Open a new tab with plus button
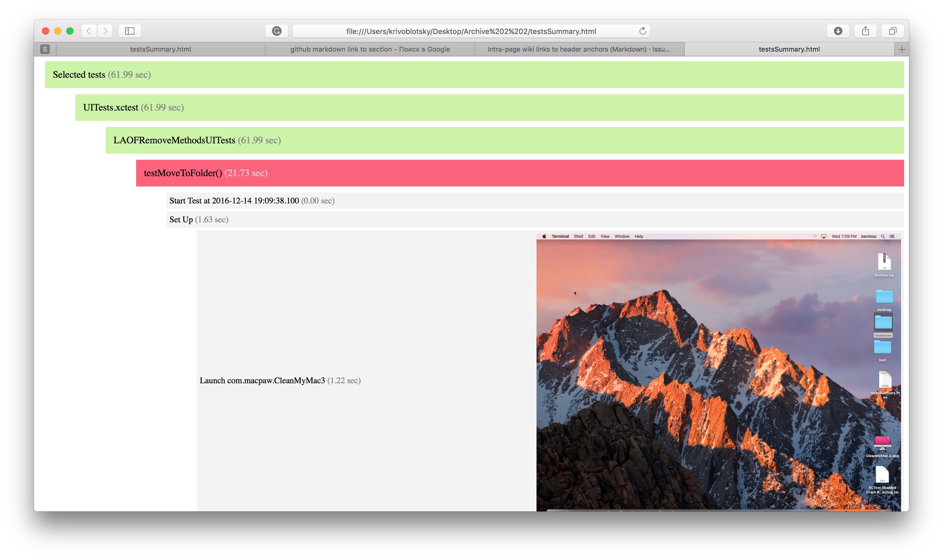 902,50
